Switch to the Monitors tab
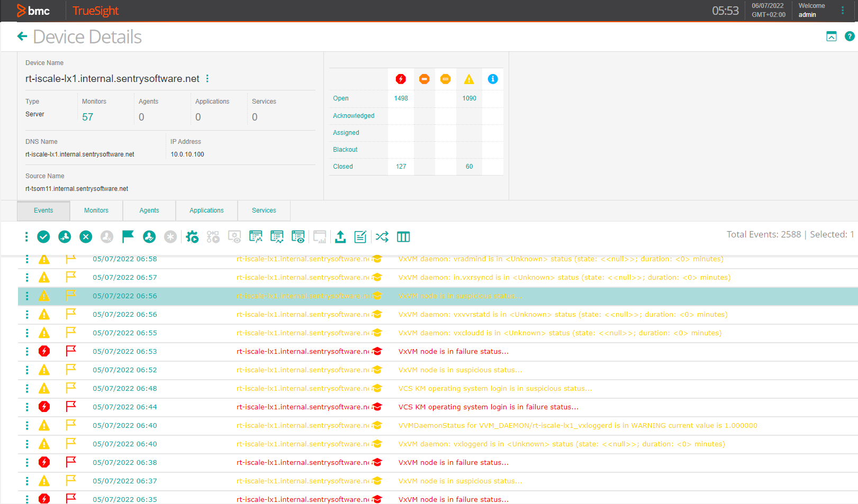This screenshot has height=504, width=858. (x=96, y=210)
